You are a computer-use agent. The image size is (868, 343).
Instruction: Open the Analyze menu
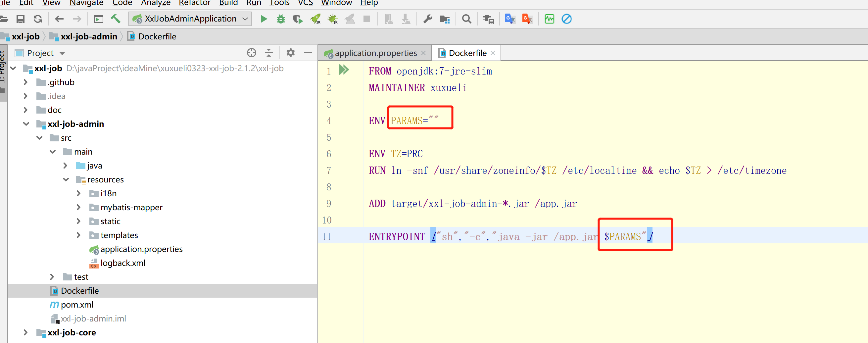click(x=156, y=3)
